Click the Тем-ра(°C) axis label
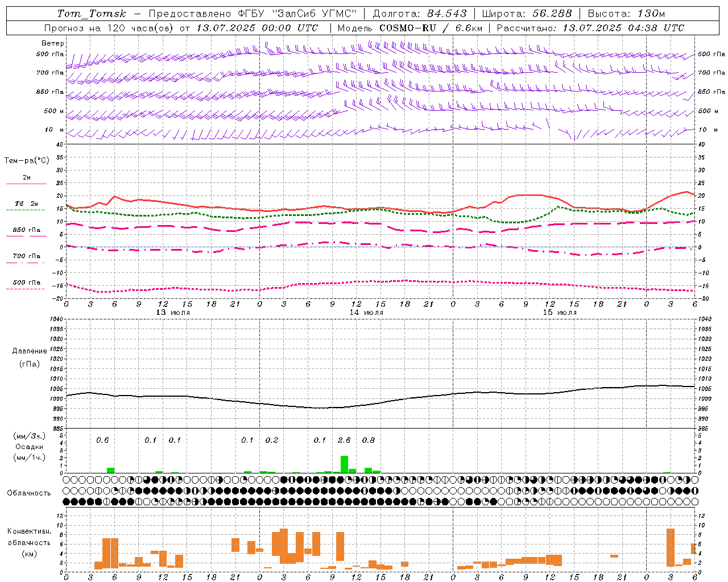Image resolution: width=728 pixels, height=582 pixels. click(x=27, y=161)
